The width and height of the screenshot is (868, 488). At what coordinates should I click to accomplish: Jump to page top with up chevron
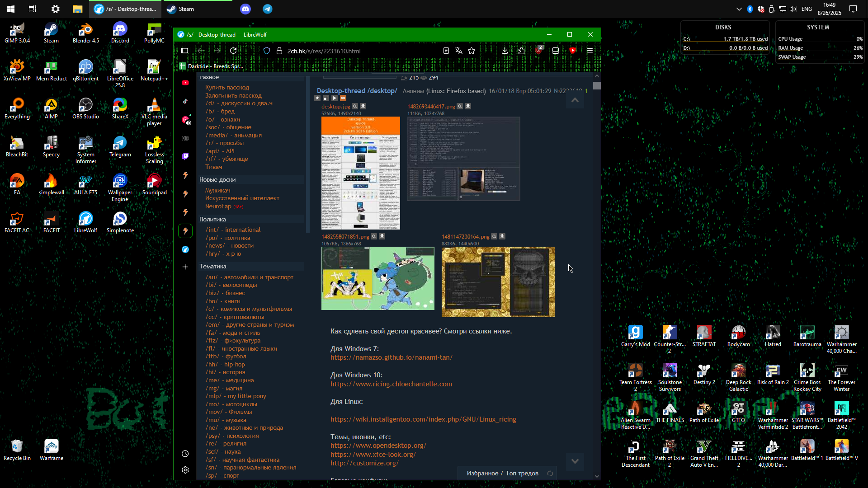575,100
